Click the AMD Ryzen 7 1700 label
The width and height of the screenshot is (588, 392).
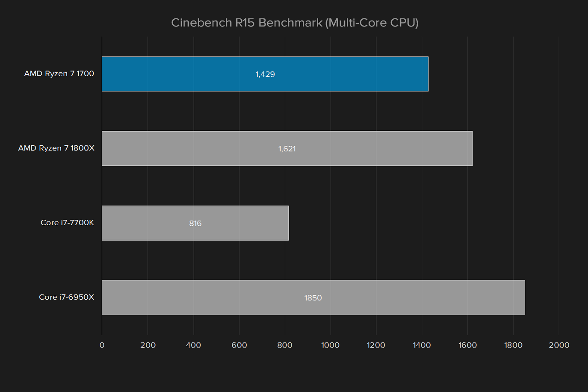point(59,74)
